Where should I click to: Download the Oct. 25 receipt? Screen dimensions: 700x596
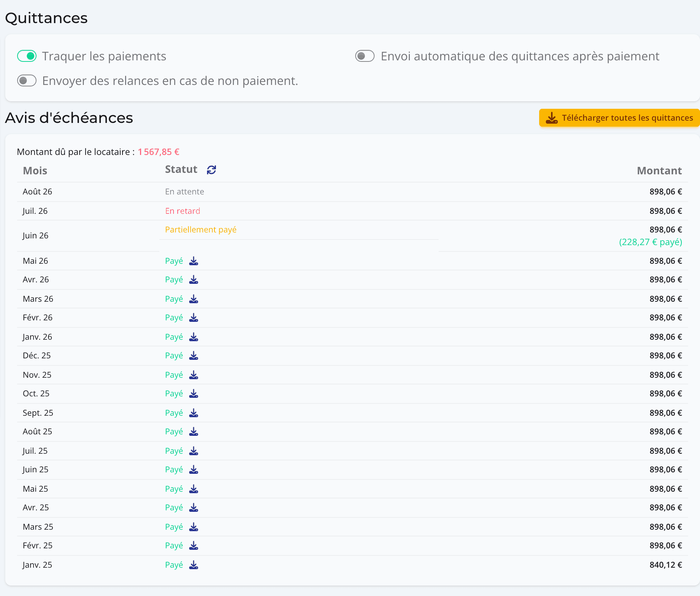pyautogui.click(x=194, y=394)
